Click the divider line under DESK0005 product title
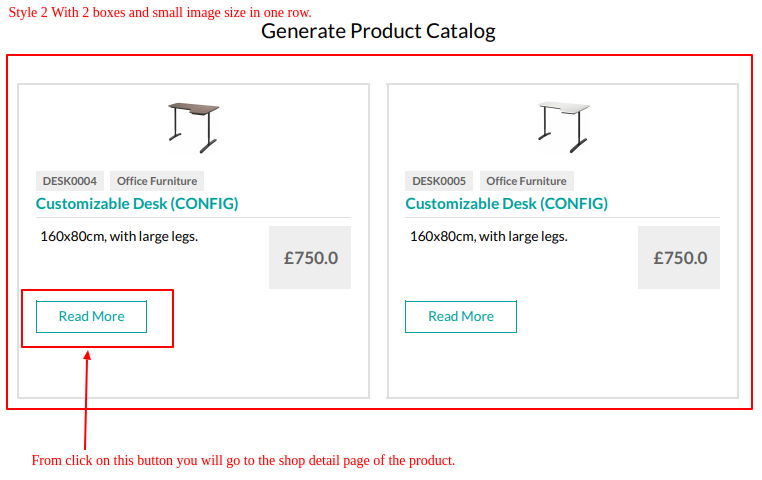This screenshot has width=762, height=480. tap(563, 218)
